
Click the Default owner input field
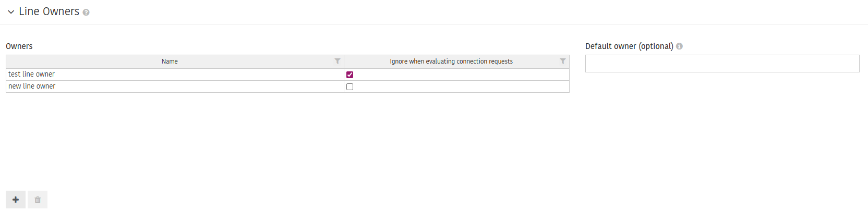(722, 64)
